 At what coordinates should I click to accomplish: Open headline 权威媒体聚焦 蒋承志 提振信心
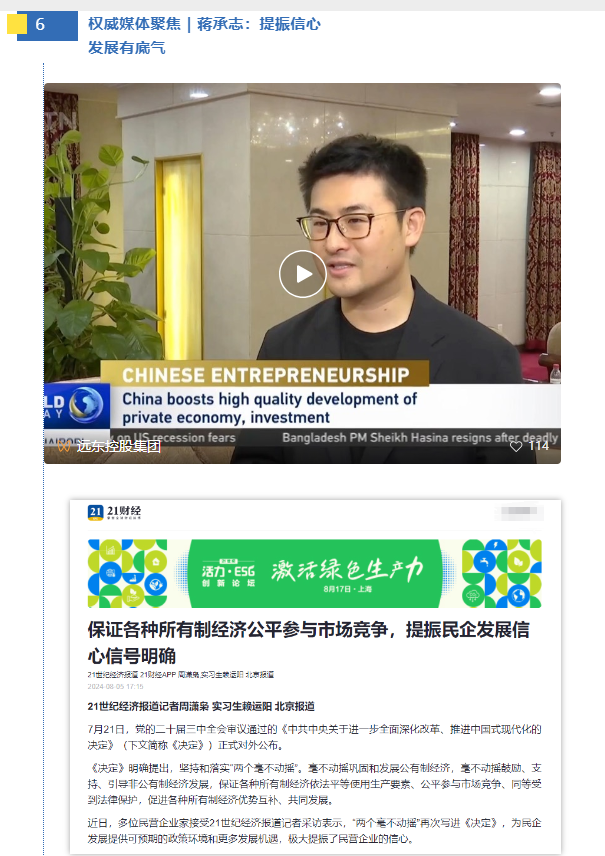tap(204, 35)
